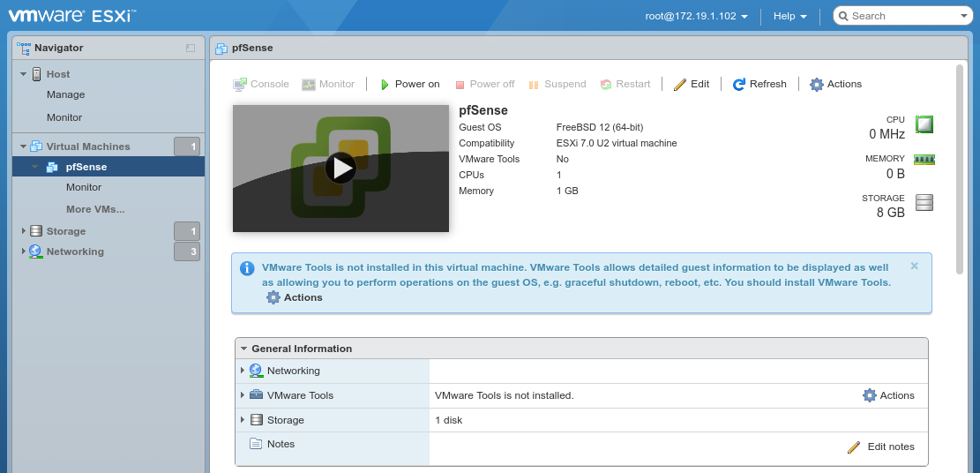
Task: Click the memory module icon
Action: tap(924, 160)
